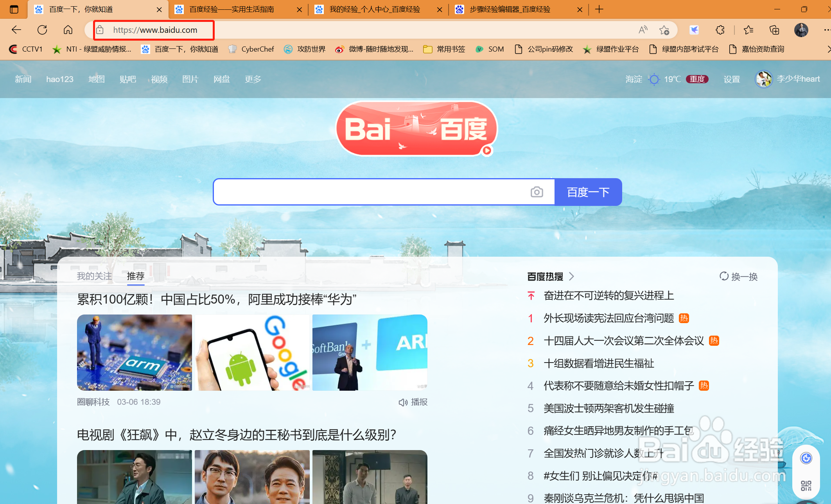Select the 我的关注 feed tab

(94, 276)
